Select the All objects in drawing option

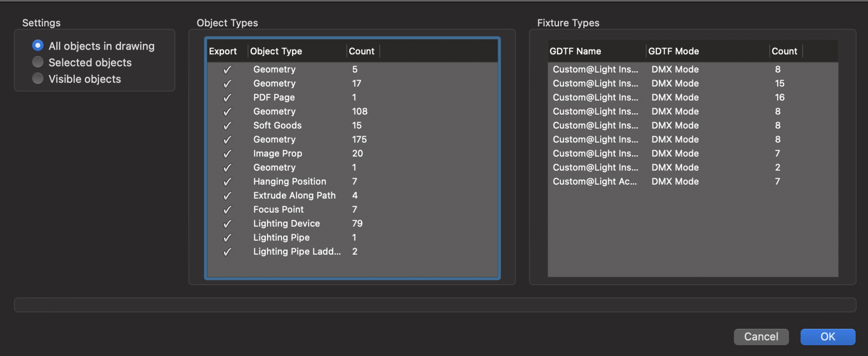pyautogui.click(x=38, y=45)
